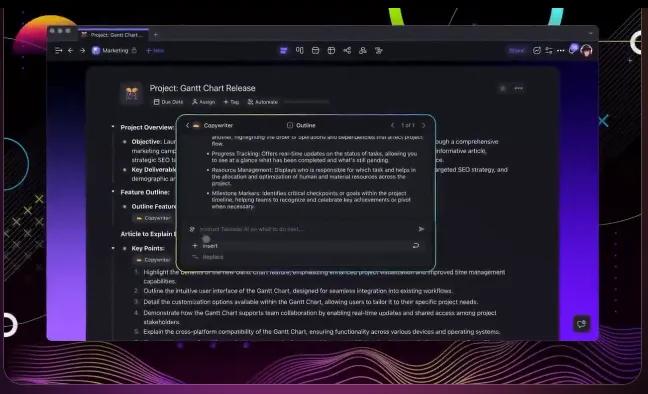Select the Article to Explain heading
Viewport: 648px width, 394px height.
148,234
